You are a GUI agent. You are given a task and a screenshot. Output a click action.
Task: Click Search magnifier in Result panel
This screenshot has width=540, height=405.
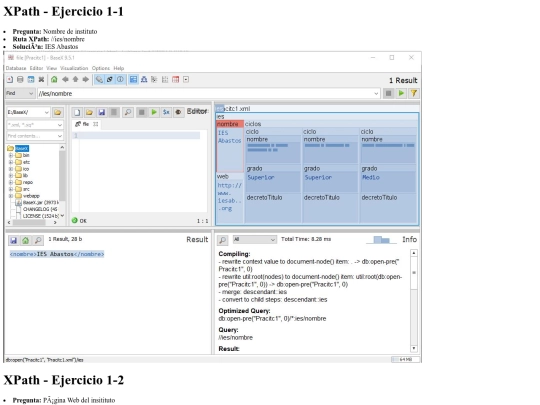[x=38, y=240]
